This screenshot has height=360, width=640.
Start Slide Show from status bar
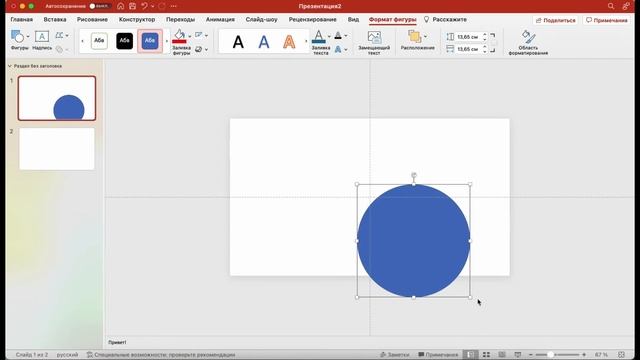point(518,354)
